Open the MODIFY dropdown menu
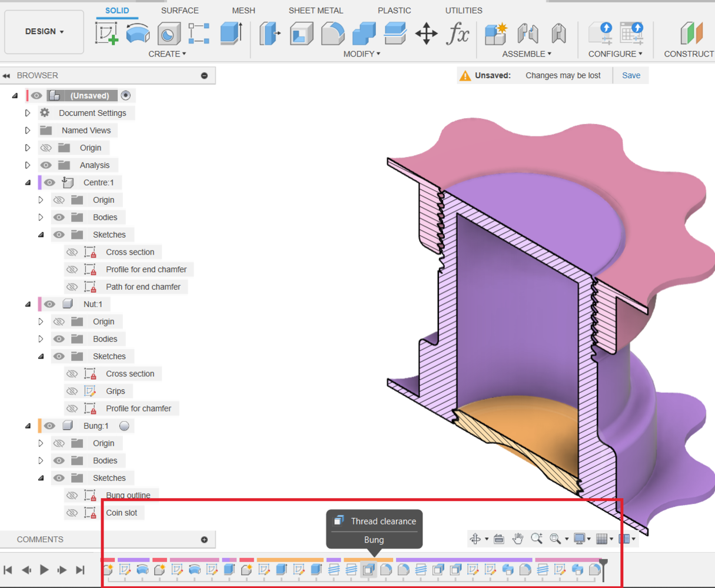 361,54
